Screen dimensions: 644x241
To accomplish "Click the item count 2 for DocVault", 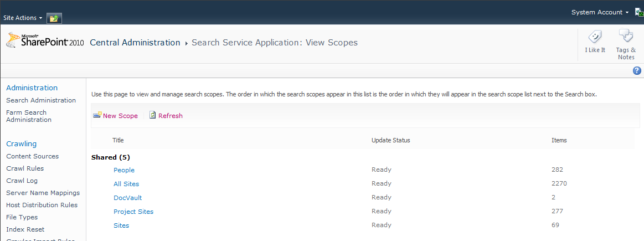I will pos(554,197).
